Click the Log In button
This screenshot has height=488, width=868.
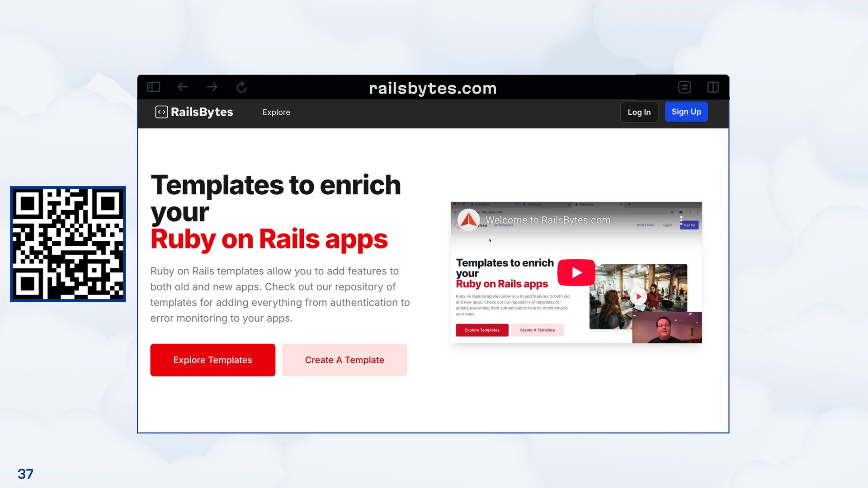point(639,112)
